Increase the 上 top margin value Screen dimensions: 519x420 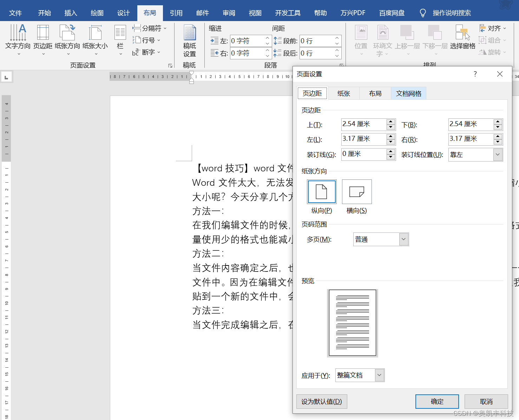pos(391,122)
